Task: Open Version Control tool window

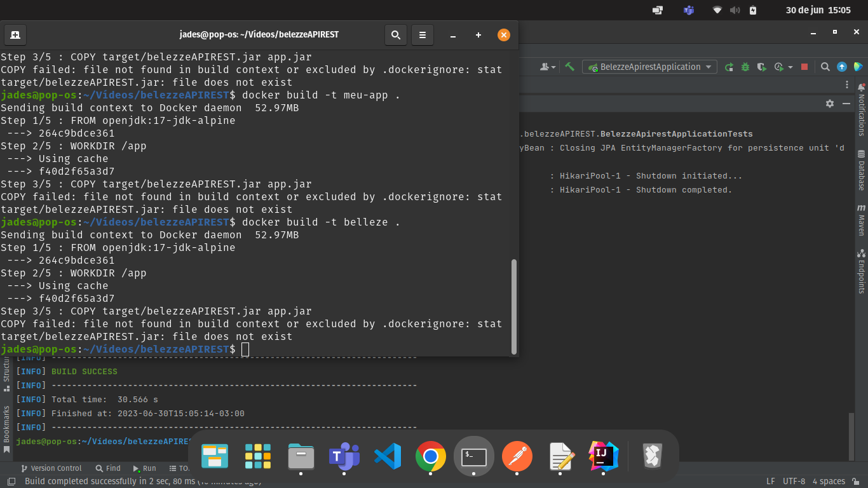Action: click(x=51, y=468)
